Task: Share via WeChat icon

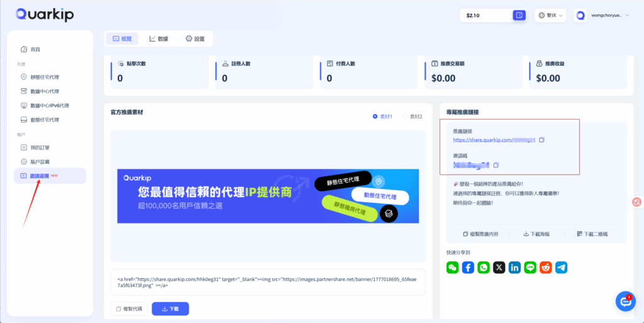Action: [452, 268]
